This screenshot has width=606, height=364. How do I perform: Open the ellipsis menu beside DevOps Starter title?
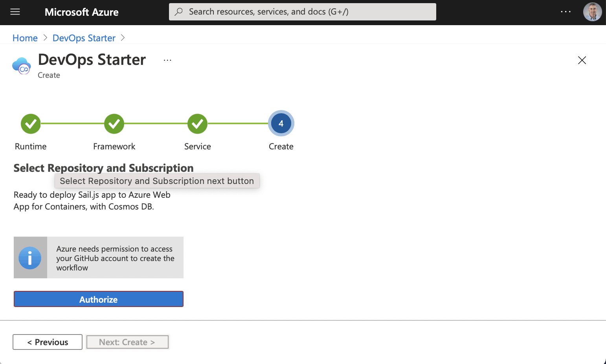167,60
